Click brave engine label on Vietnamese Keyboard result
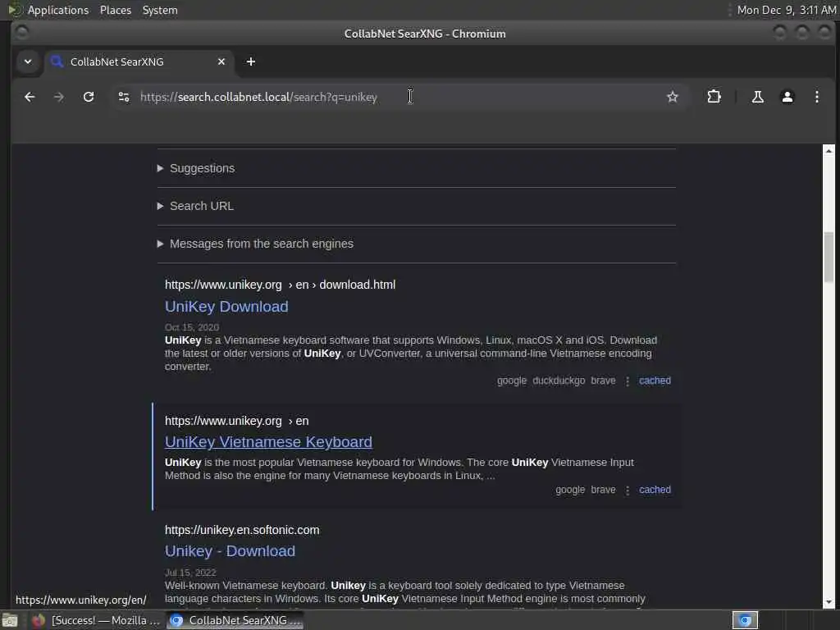The image size is (840, 630). pyautogui.click(x=603, y=490)
